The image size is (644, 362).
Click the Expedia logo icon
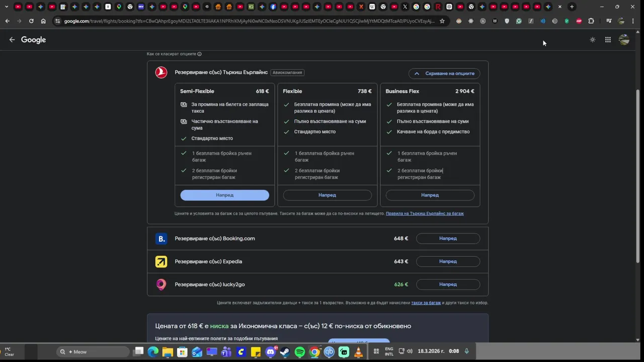click(x=161, y=261)
